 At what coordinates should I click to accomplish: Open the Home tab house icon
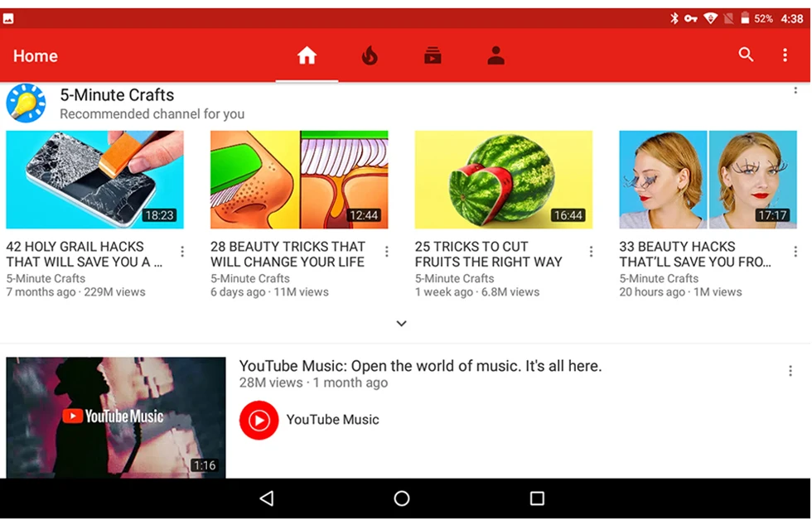tap(307, 55)
